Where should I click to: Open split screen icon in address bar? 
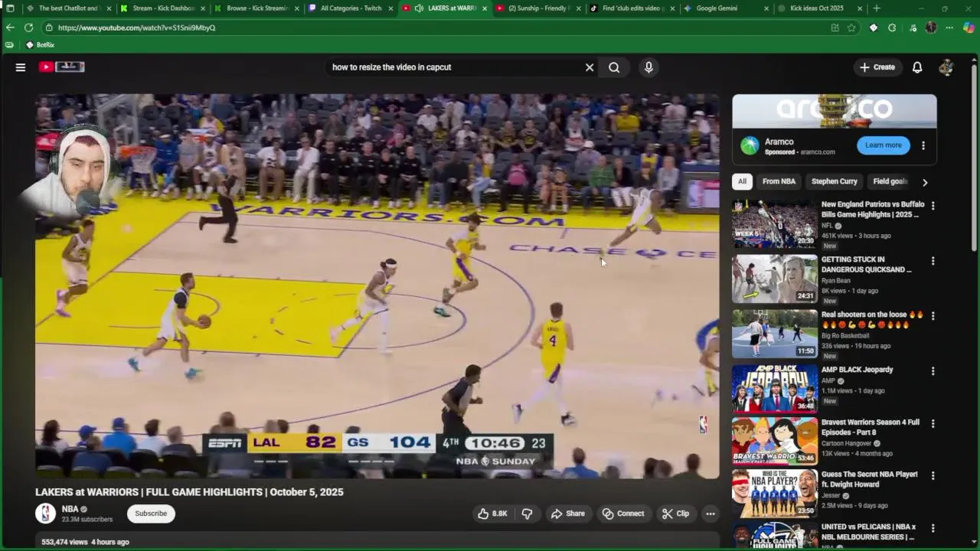tap(835, 28)
